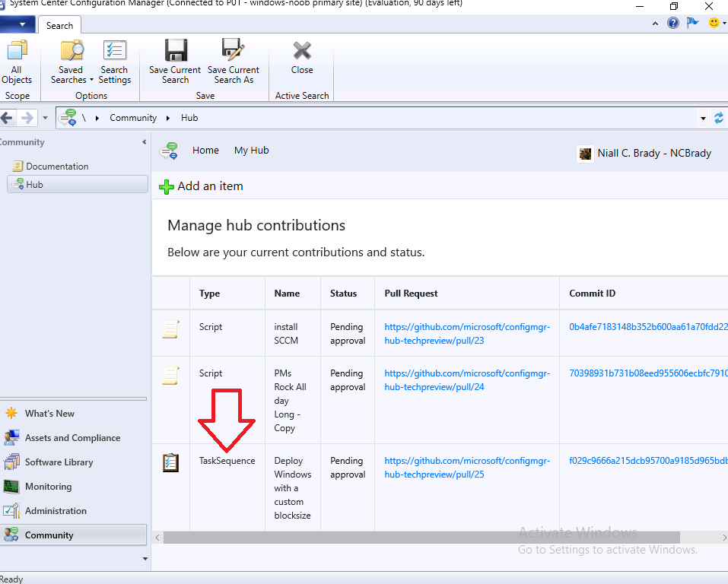Select Hub node in the Community tree
Screen dimensions: 728x584
(x=78, y=184)
